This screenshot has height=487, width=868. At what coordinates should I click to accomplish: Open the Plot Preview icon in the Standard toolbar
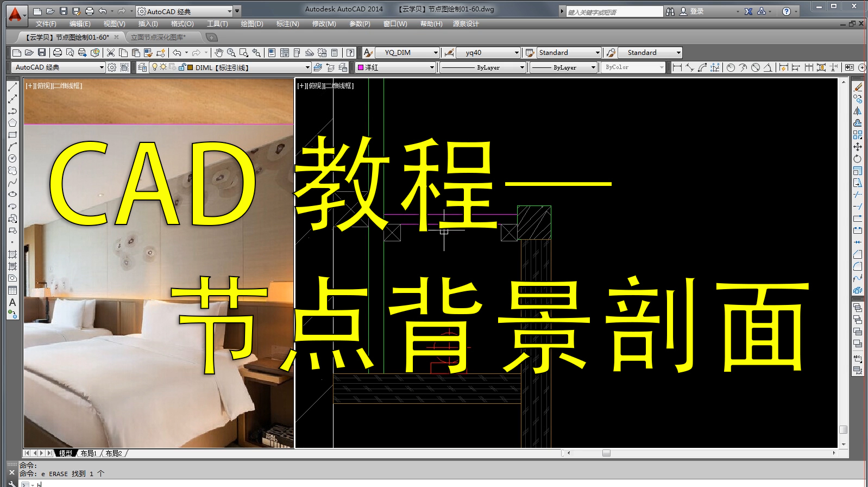[70, 53]
